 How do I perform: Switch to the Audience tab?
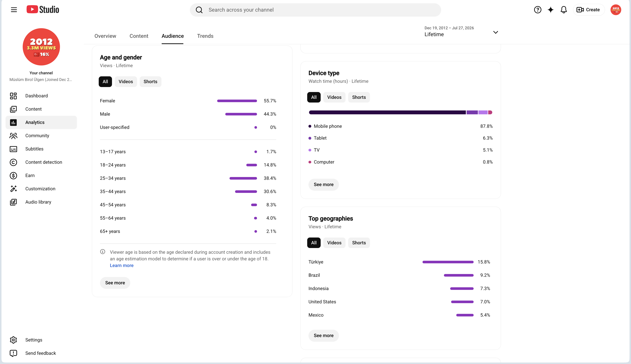pyautogui.click(x=173, y=36)
